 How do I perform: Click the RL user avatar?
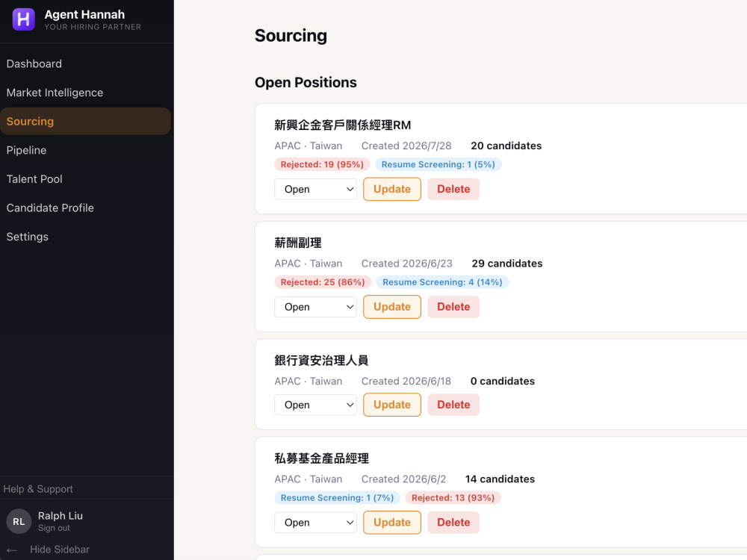click(x=19, y=521)
